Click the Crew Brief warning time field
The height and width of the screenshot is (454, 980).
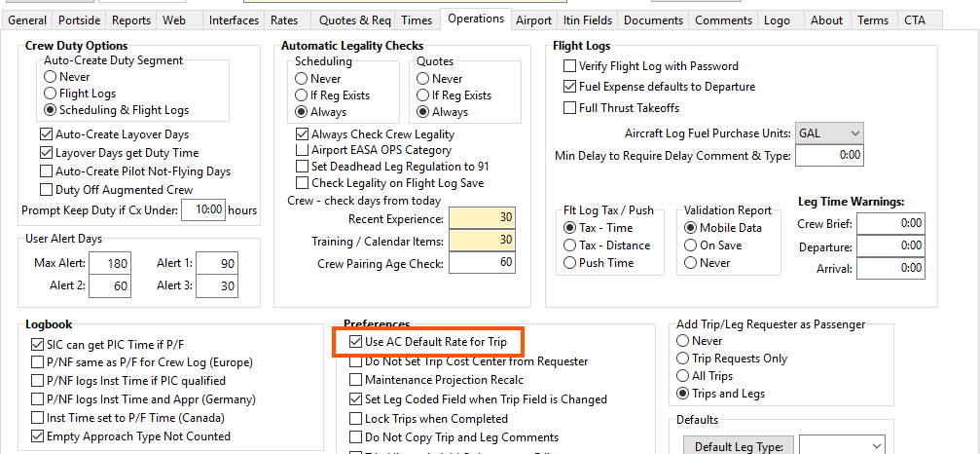pyautogui.click(x=890, y=223)
